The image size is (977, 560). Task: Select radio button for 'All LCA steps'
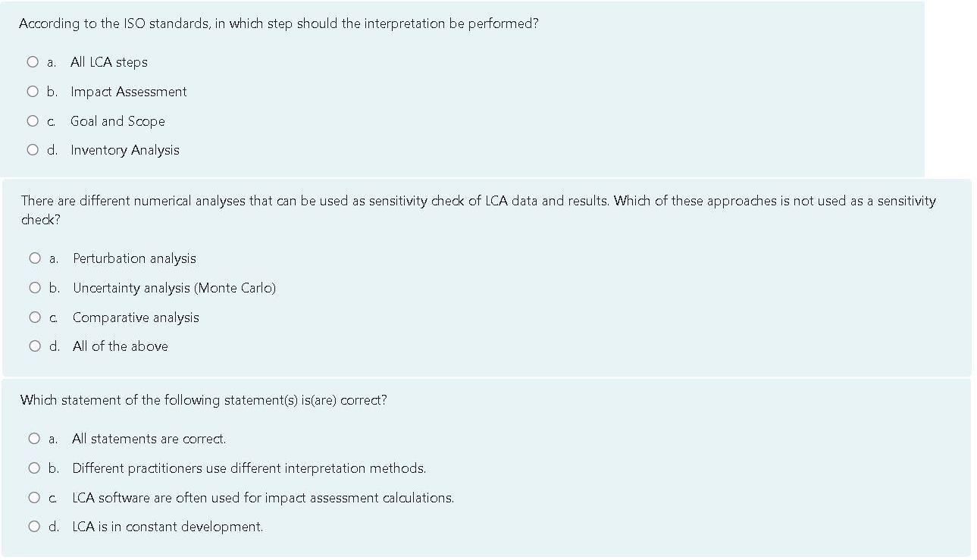click(32, 62)
